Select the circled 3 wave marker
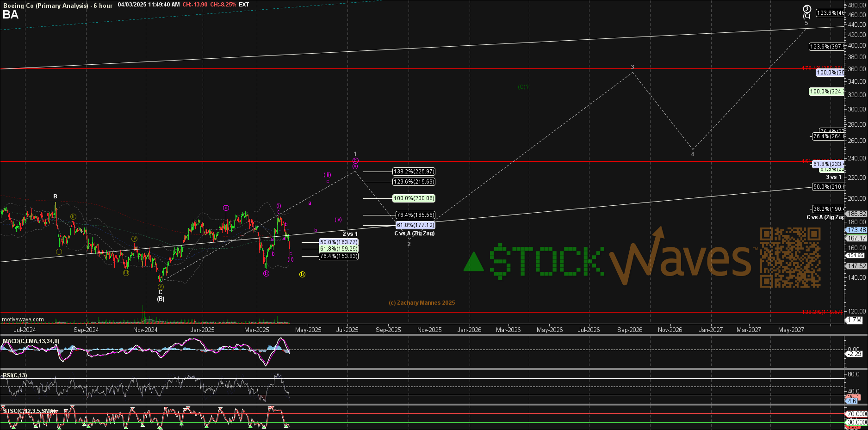This screenshot has height=430, width=868. click(806, 9)
